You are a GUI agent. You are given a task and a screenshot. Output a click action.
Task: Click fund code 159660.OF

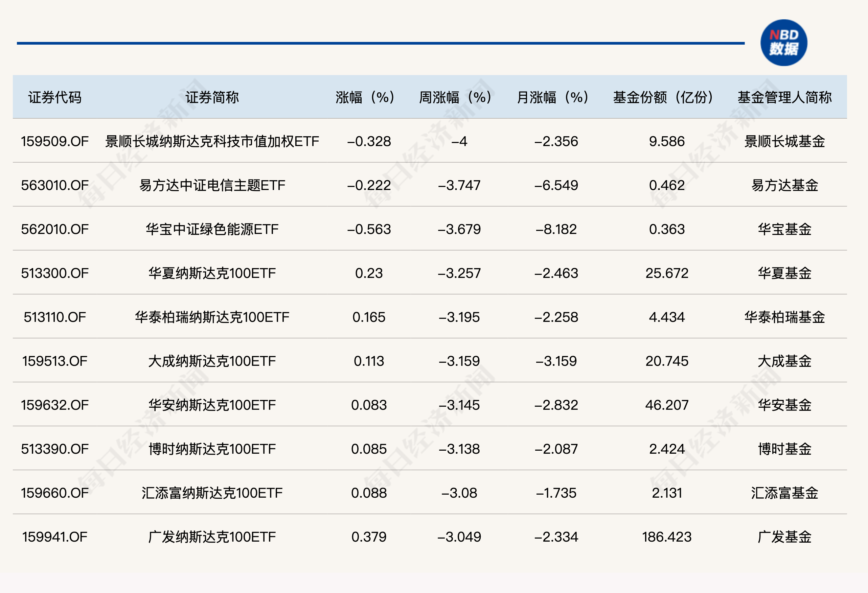pos(55,493)
